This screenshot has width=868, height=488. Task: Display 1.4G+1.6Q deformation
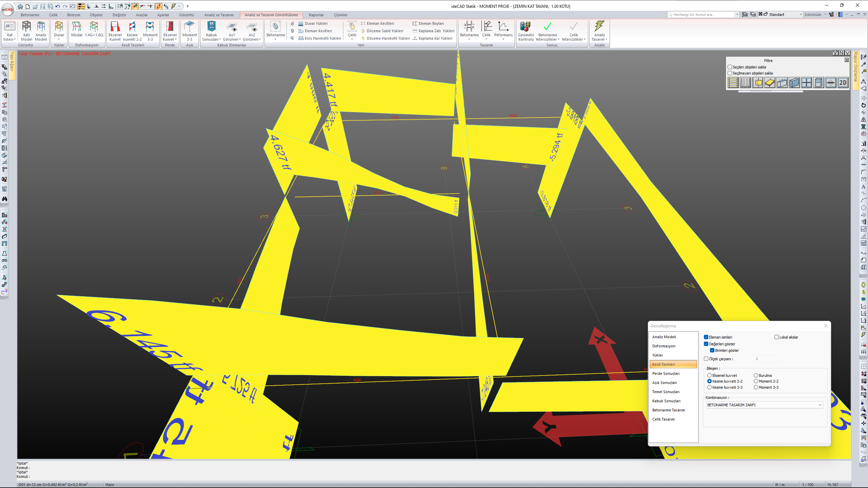[94, 29]
